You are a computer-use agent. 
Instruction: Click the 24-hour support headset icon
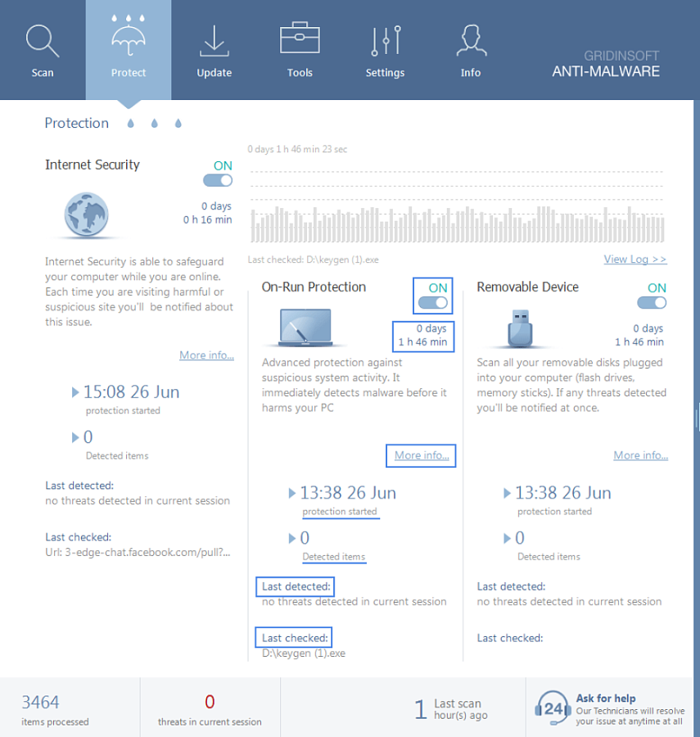(553, 709)
